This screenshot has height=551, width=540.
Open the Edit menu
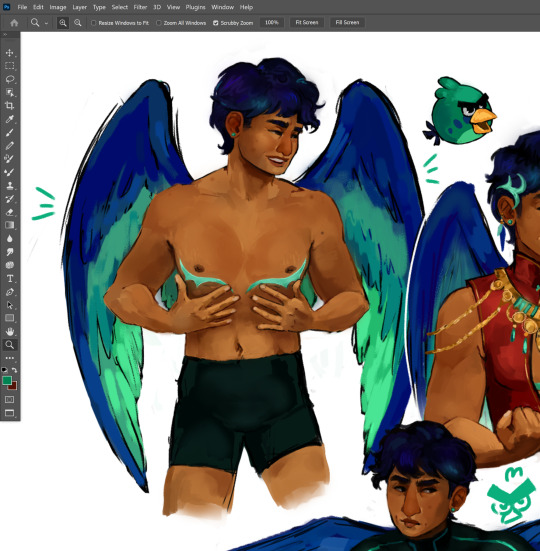tap(38, 7)
